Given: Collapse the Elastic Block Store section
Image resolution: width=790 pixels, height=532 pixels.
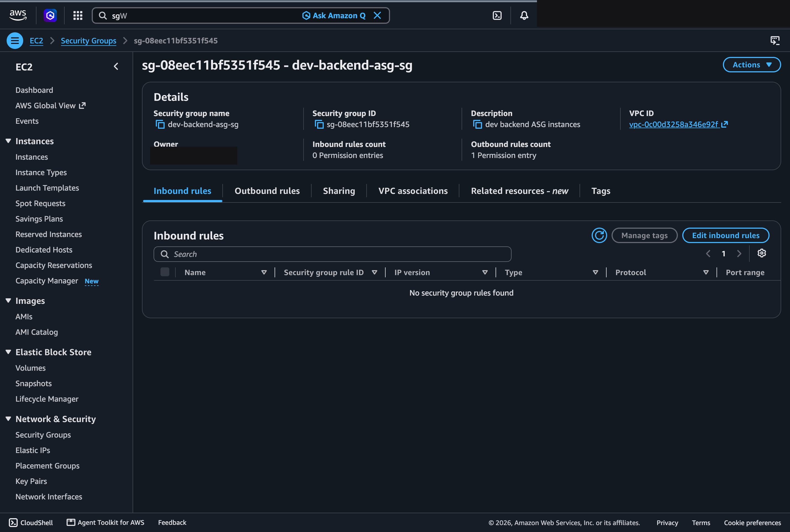Looking at the screenshot, I should tap(9, 352).
